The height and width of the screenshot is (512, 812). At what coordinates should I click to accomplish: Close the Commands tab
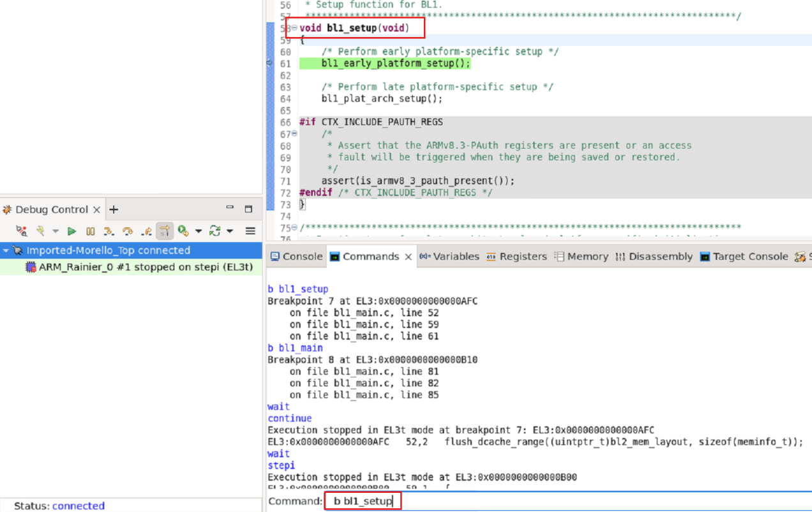[x=409, y=257]
